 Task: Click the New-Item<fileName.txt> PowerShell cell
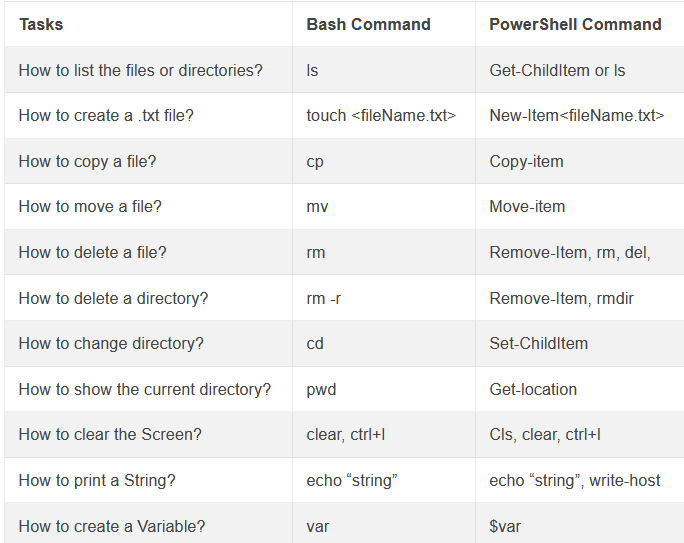pyautogui.click(x=576, y=116)
